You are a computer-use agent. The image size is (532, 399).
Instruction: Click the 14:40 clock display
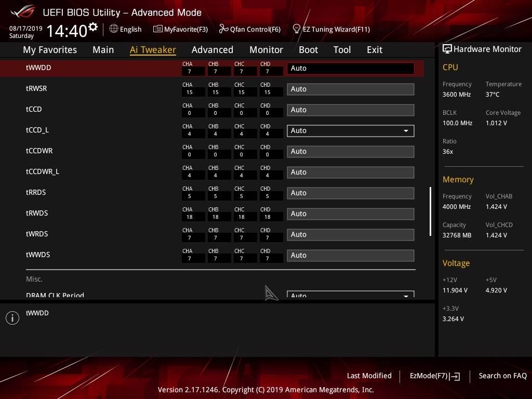67,31
